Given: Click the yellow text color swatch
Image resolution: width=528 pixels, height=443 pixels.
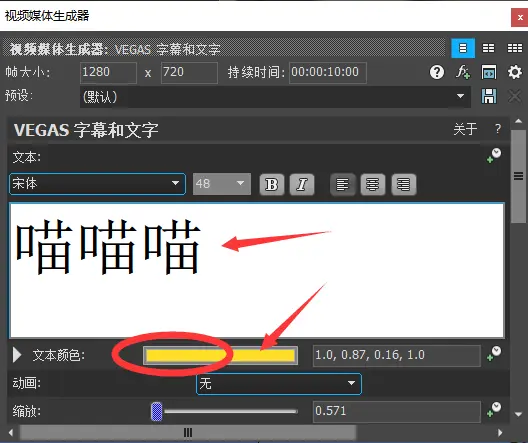Looking at the screenshot, I should tap(221, 355).
